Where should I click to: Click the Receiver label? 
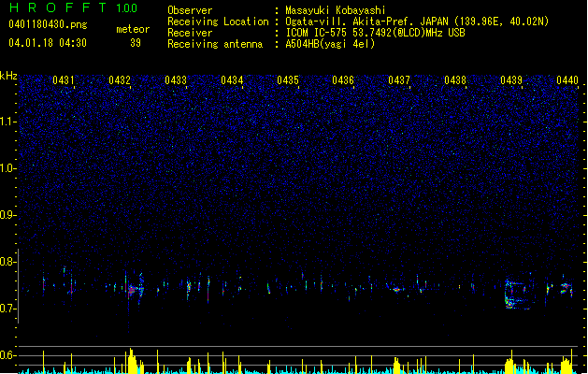click(x=190, y=33)
